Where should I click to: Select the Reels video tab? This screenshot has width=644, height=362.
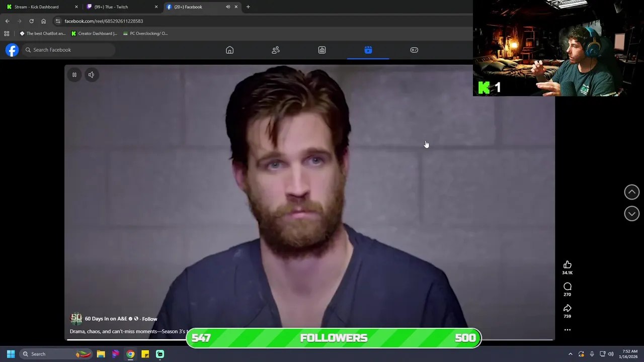coord(368,50)
